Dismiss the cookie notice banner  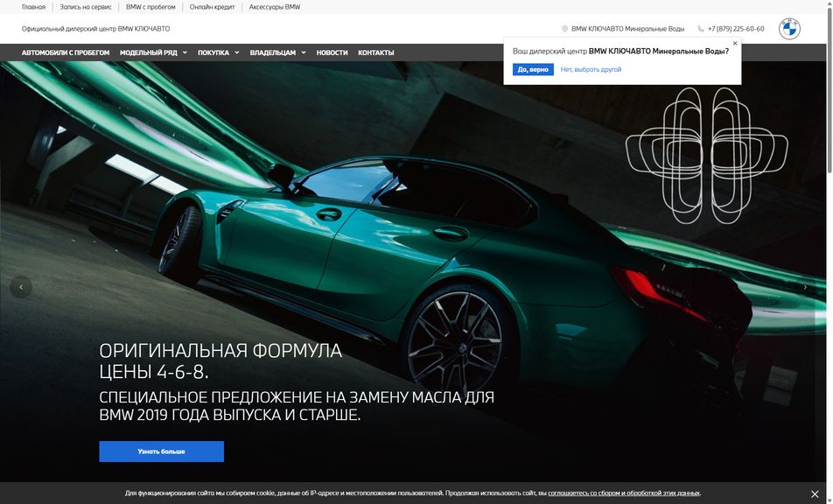point(815,493)
